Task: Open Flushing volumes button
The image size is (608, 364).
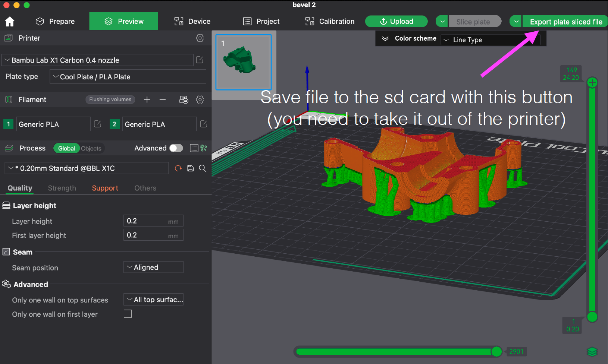Action: [110, 99]
